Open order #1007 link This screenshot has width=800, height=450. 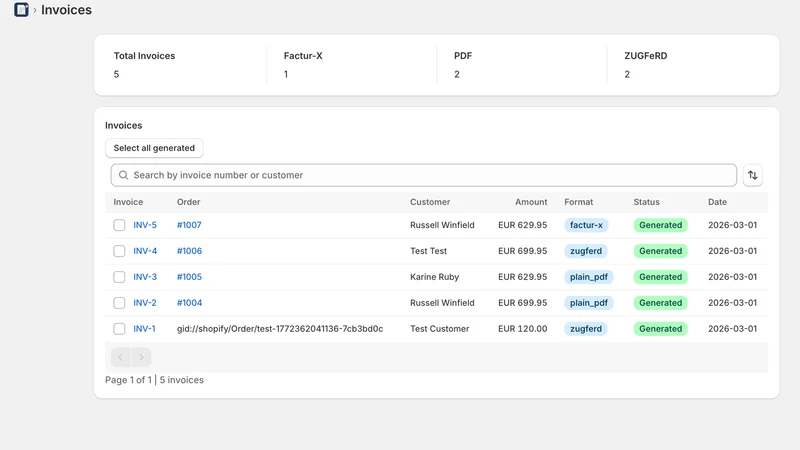tap(189, 225)
